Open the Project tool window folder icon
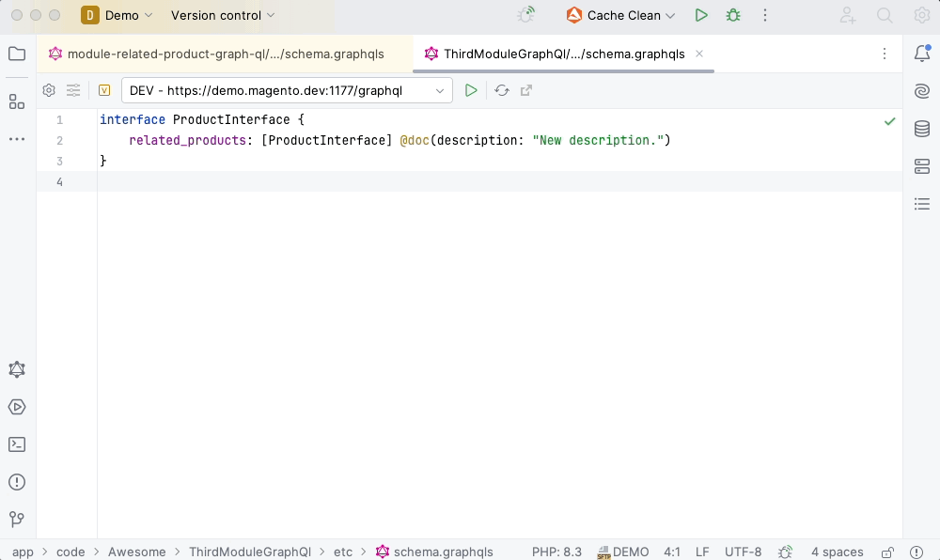 pos(17,54)
